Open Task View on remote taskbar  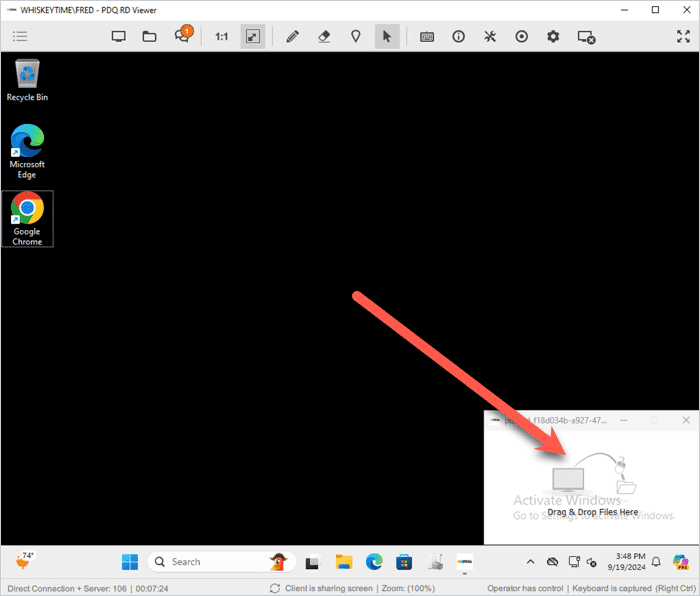click(x=313, y=562)
